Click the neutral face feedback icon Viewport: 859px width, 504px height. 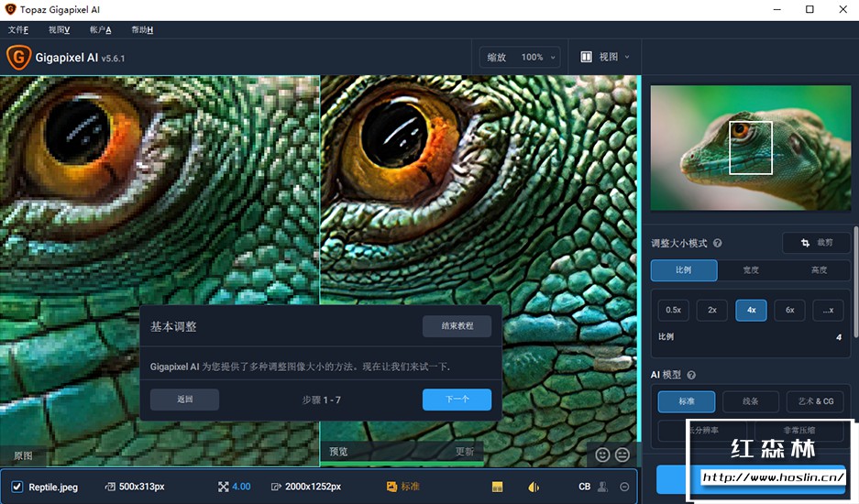[x=622, y=455]
